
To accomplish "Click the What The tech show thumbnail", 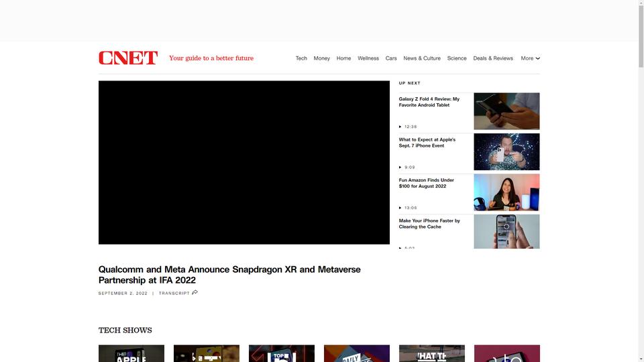I will 432,353.
